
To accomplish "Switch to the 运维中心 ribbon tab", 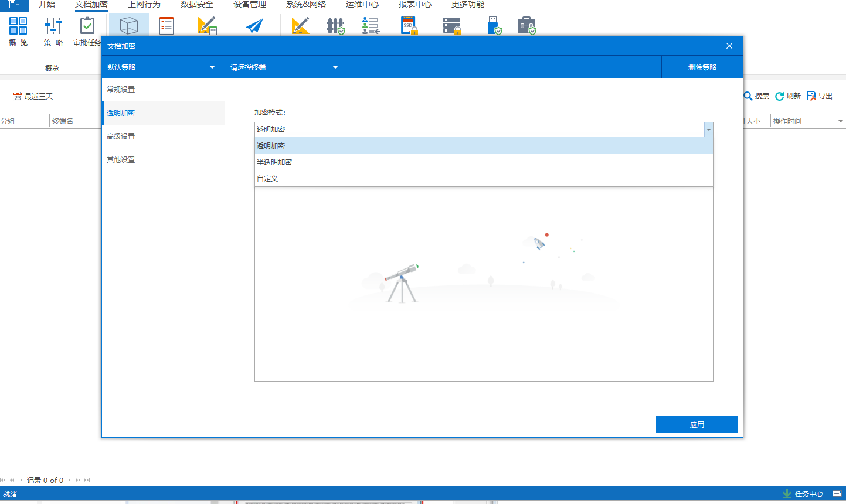I will (362, 5).
